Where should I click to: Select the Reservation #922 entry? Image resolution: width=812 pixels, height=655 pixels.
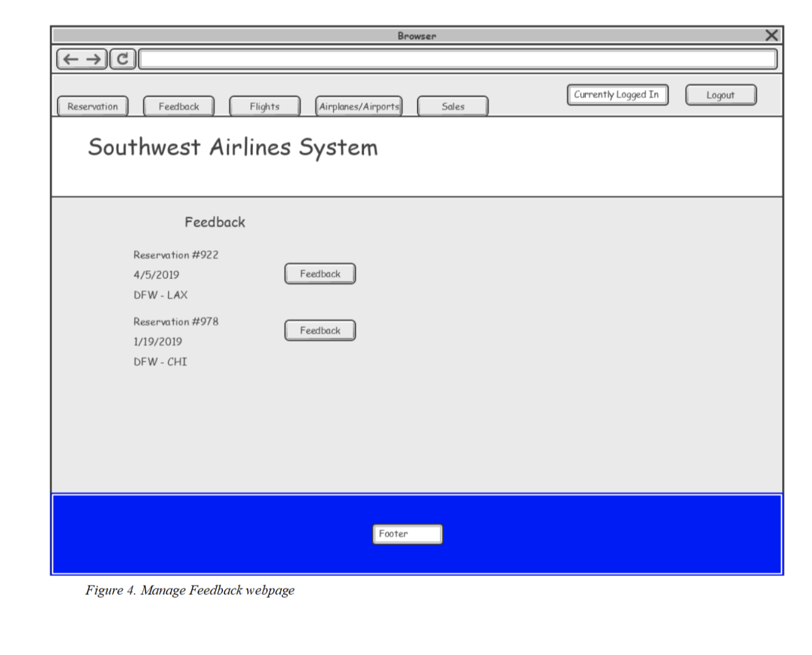176,254
